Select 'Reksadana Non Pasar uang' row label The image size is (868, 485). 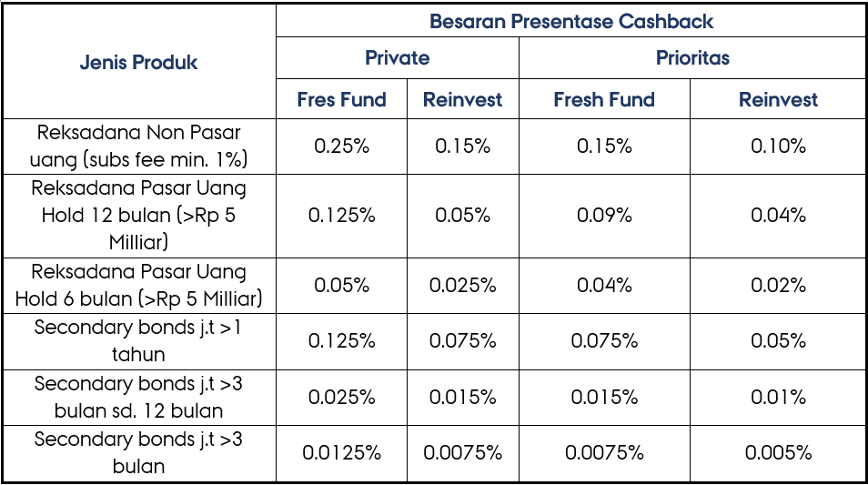138,146
